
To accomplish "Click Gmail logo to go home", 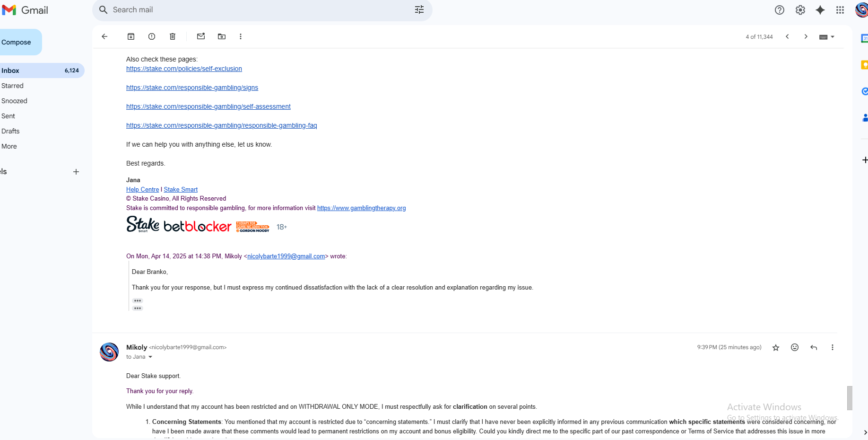I will tap(25, 10).
